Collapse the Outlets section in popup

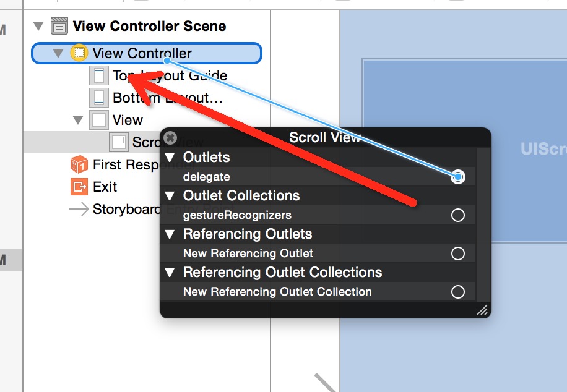pyautogui.click(x=170, y=158)
